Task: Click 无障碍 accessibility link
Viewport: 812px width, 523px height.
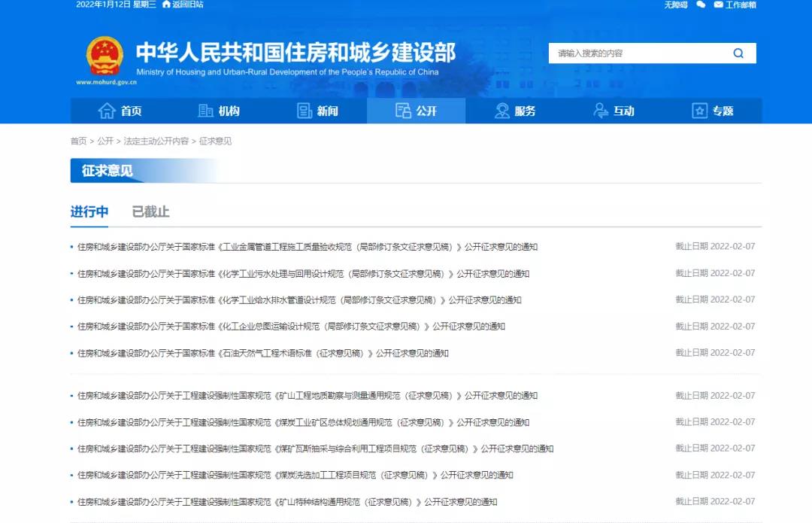Action: coord(675,5)
